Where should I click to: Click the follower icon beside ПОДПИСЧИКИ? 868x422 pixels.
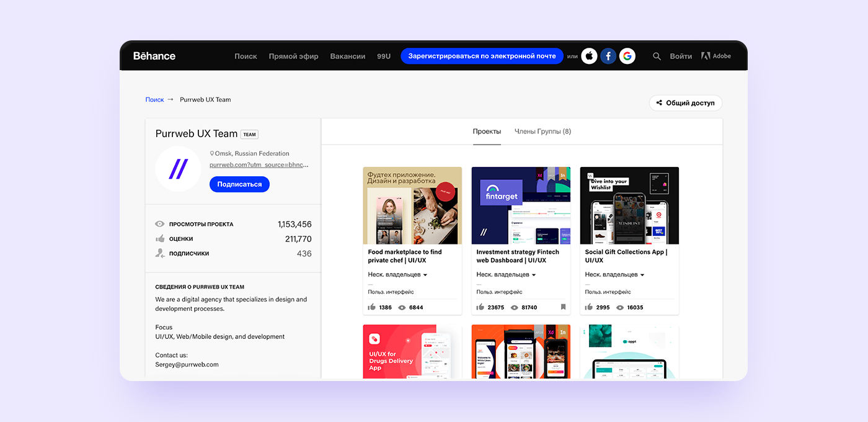coord(160,253)
